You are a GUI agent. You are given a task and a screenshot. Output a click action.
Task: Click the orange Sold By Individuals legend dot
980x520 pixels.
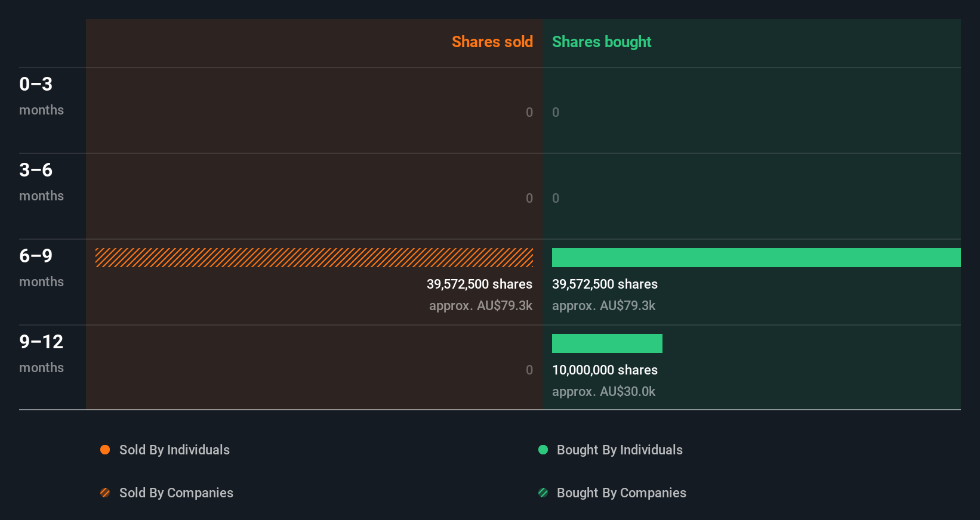[105, 450]
